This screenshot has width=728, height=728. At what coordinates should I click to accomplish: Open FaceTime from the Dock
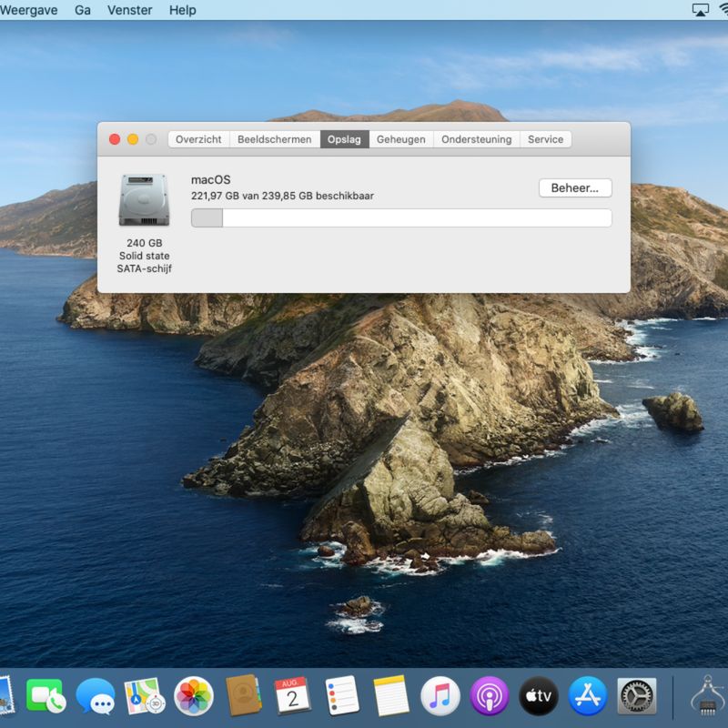coord(46,696)
